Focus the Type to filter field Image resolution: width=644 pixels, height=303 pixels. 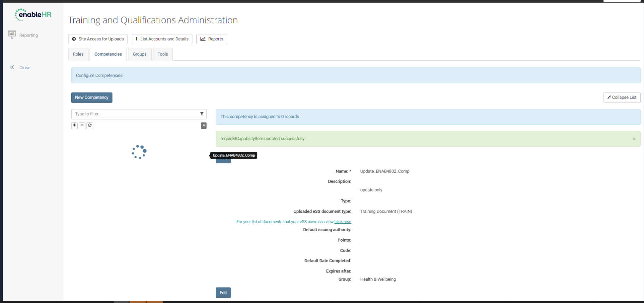coord(139,114)
